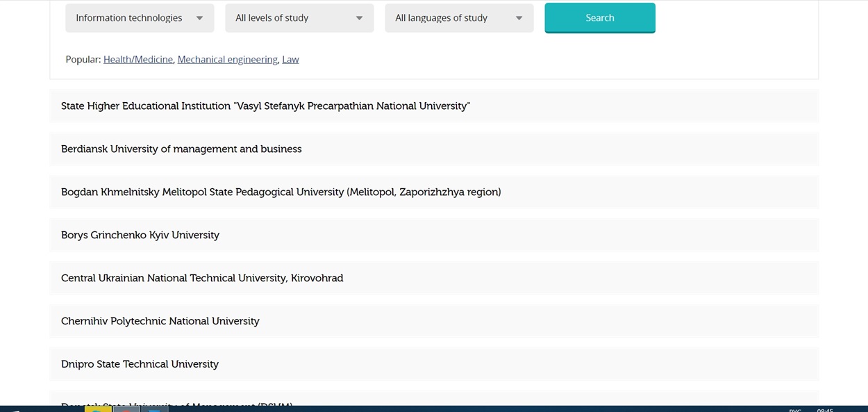The height and width of the screenshot is (412, 868).
Task: Open the Law popular link
Action: pyautogui.click(x=290, y=60)
